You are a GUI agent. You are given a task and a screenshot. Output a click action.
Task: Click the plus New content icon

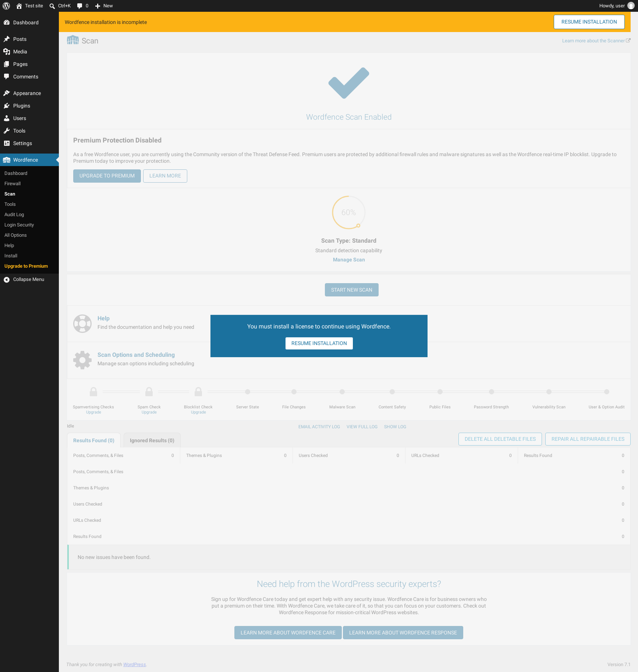coord(98,6)
